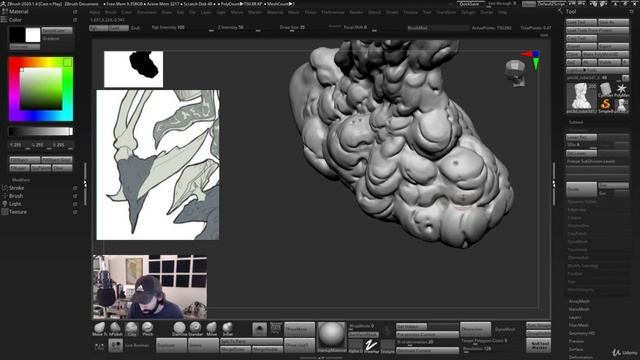Expand the Stroke palette section
Viewport: 640px width, 360px height.
(x=16, y=188)
